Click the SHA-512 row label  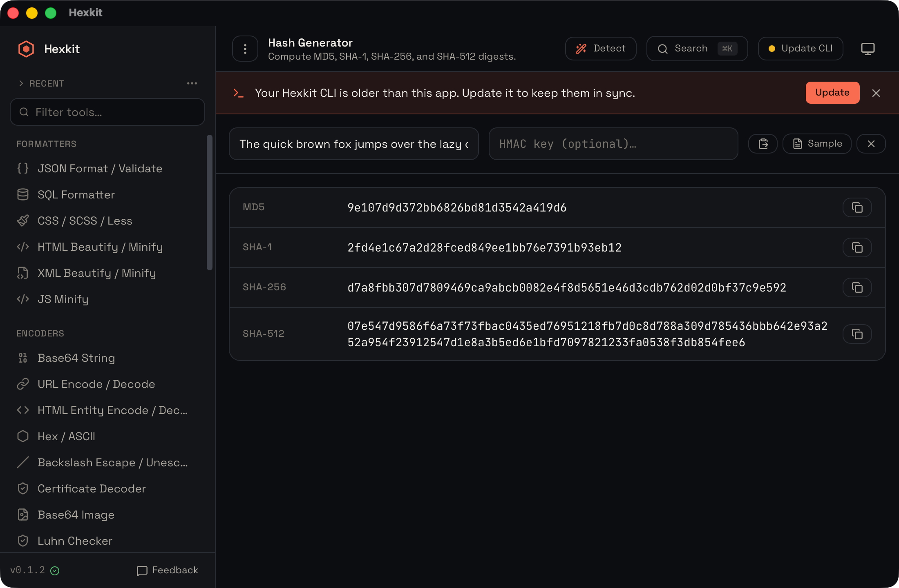pyautogui.click(x=263, y=334)
